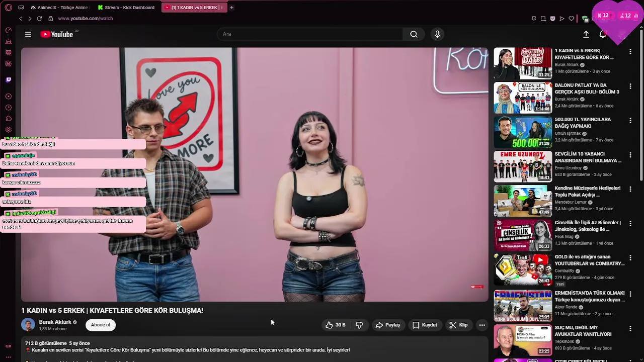Open GX Control at the sidebar bottom
This screenshot has width=644, height=362.
(x=8, y=346)
